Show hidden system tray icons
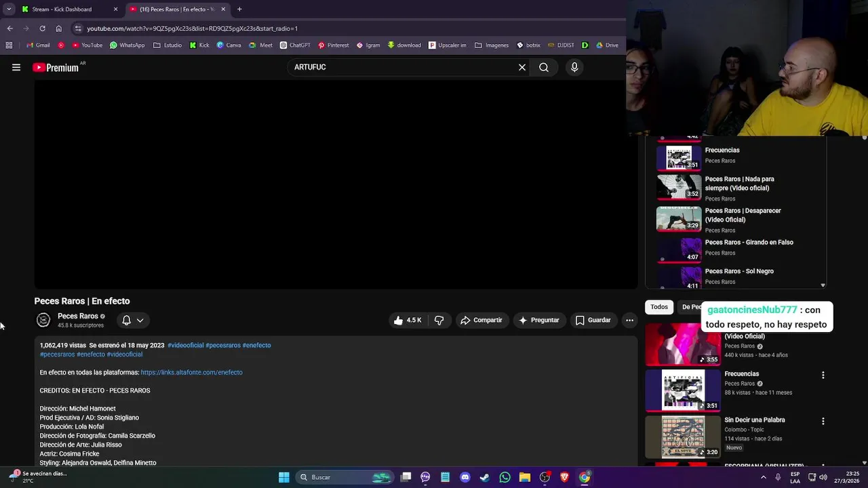This screenshot has width=868, height=488. [764, 477]
